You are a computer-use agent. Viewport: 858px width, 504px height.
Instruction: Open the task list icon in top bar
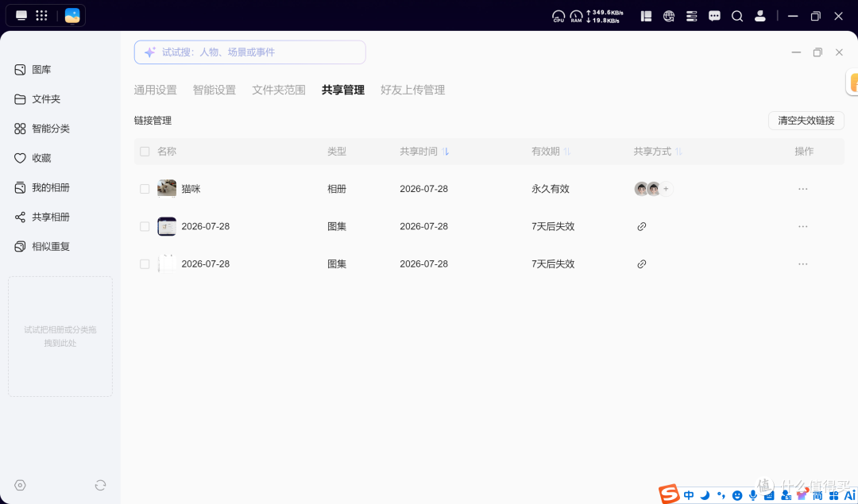[692, 16]
